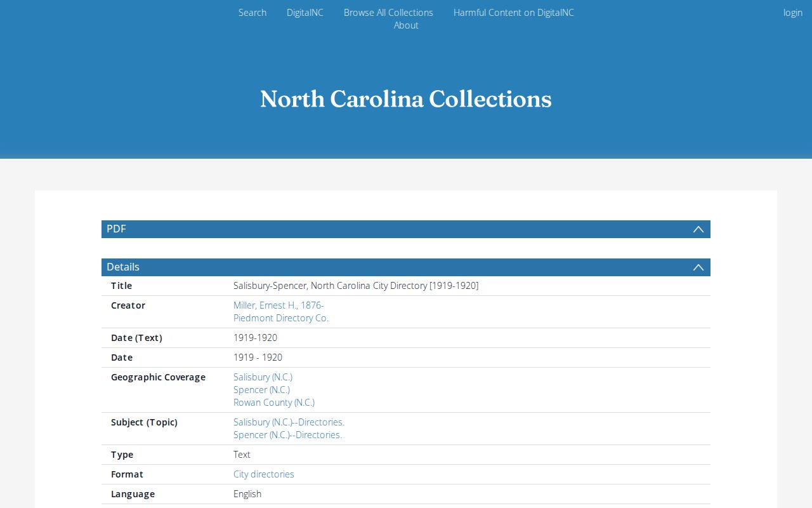Screen dimensions: 812x508
Task: Click the login link
Action: [x=793, y=13]
